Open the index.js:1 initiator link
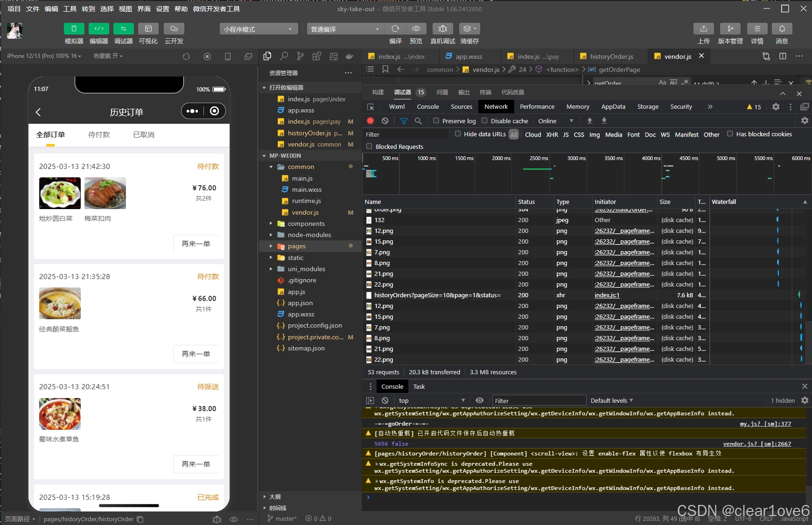Image resolution: width=812 pixels, height=525 pixels. click(607, 295)
